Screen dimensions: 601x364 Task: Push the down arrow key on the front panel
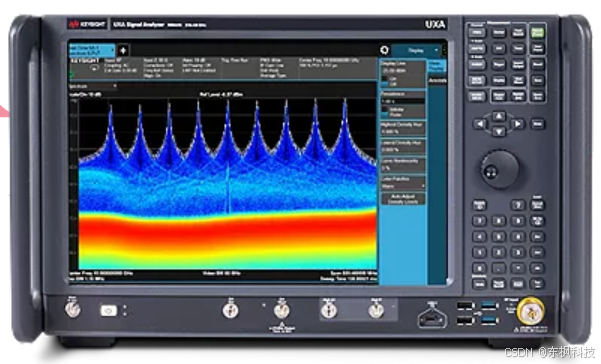tap(498, 132)
